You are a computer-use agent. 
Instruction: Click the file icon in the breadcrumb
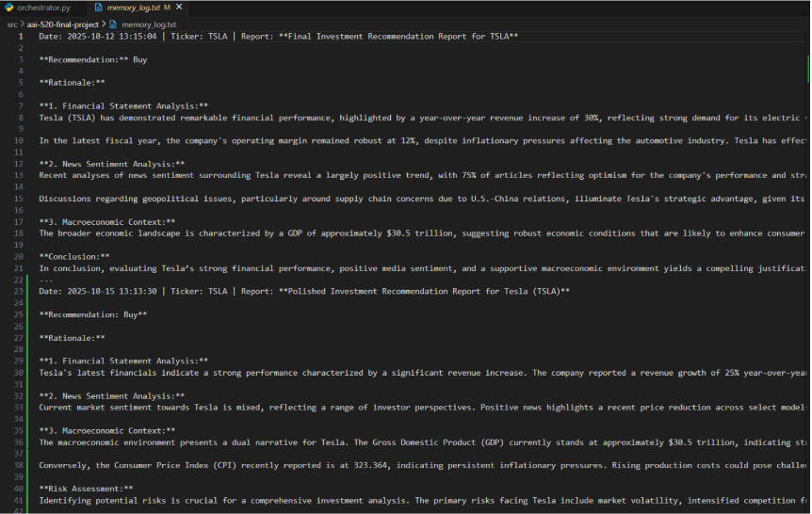[113, 24]
